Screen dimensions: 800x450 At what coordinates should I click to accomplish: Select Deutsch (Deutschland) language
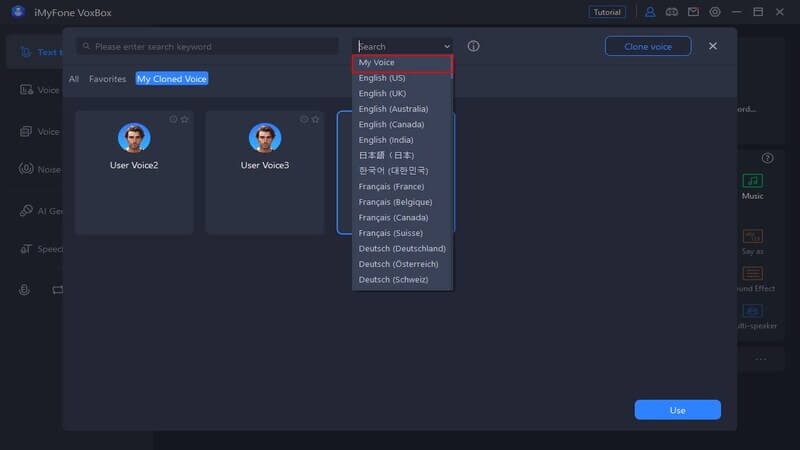coord(402,248)
